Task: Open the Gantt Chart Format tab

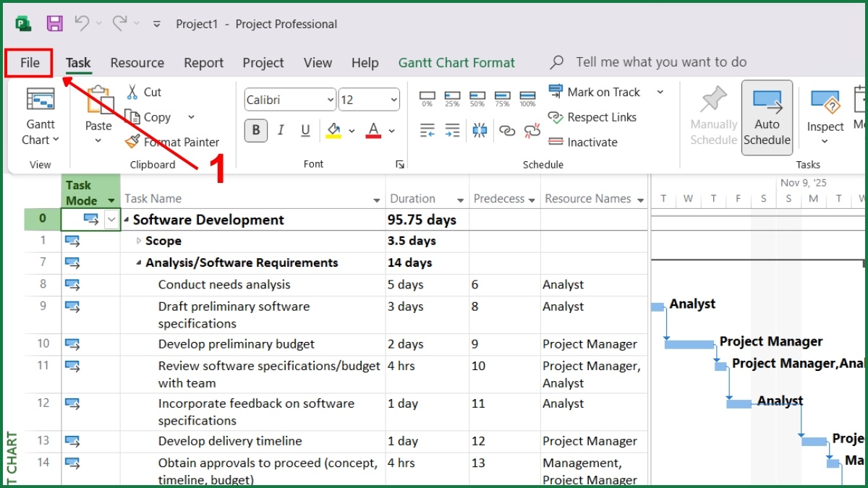Action: (456, 63)
